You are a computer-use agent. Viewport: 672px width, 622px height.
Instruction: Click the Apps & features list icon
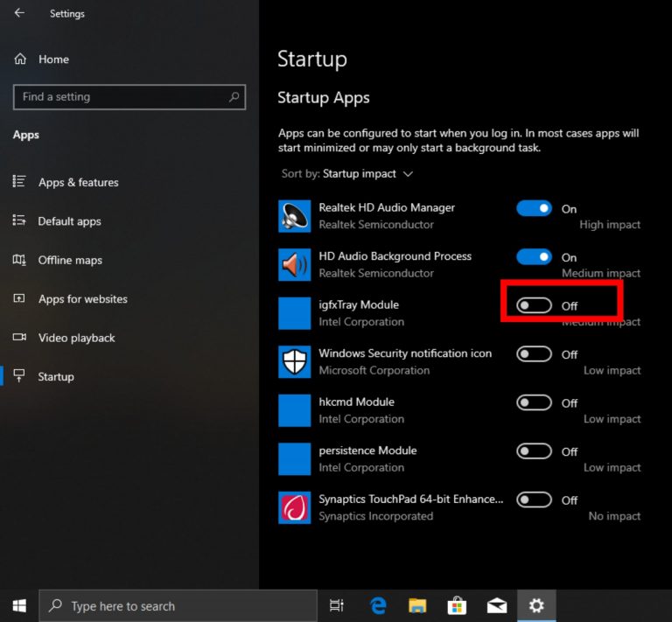point(19,182)
